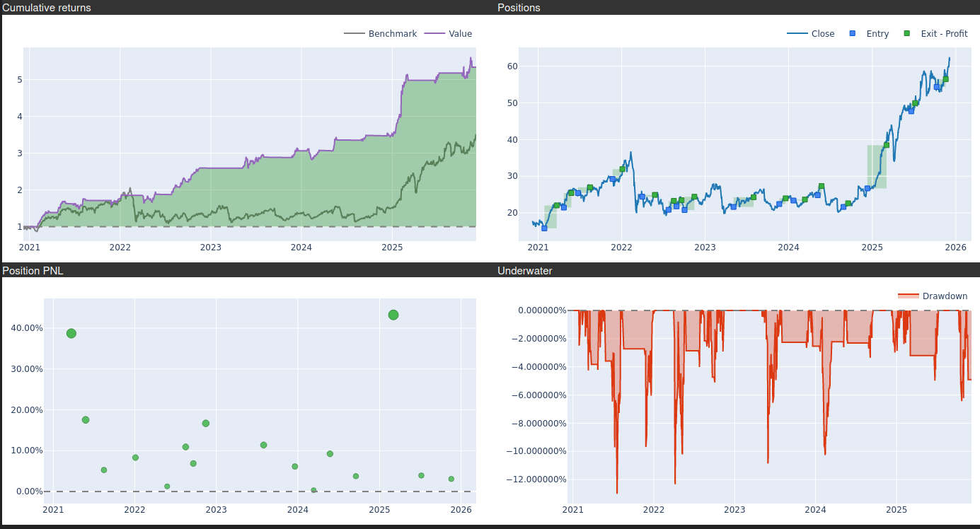The image size is (980, 529).
Task: Select the first Entry marker in early 2021
Action: point(544,228)
